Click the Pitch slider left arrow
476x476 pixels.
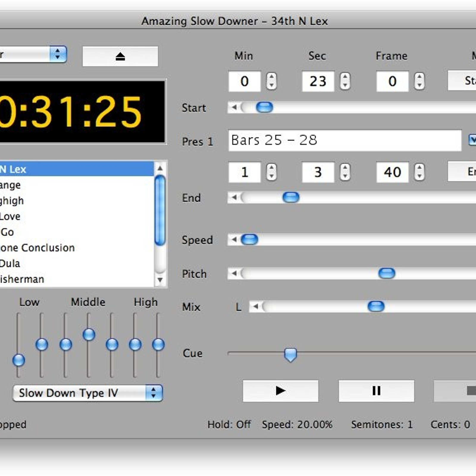(234, 273)
